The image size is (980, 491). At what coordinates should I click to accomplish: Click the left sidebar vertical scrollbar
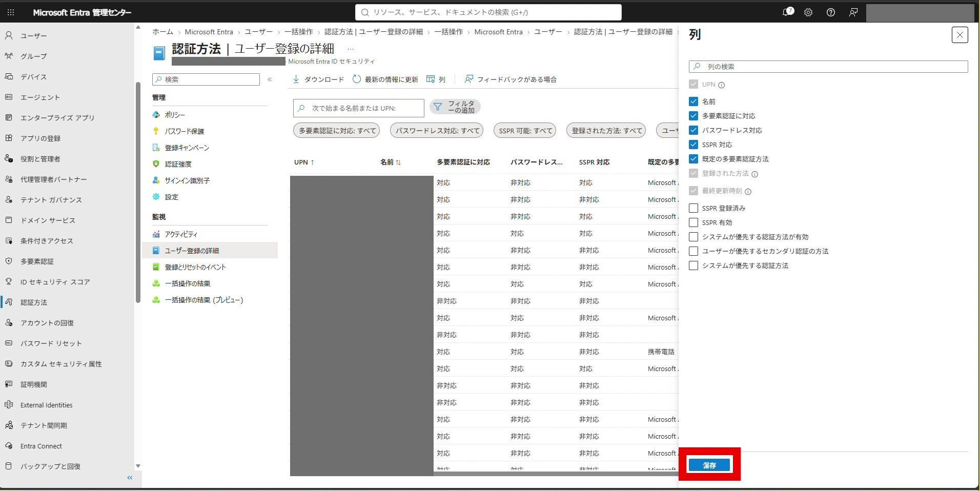(x=138, y=192)
